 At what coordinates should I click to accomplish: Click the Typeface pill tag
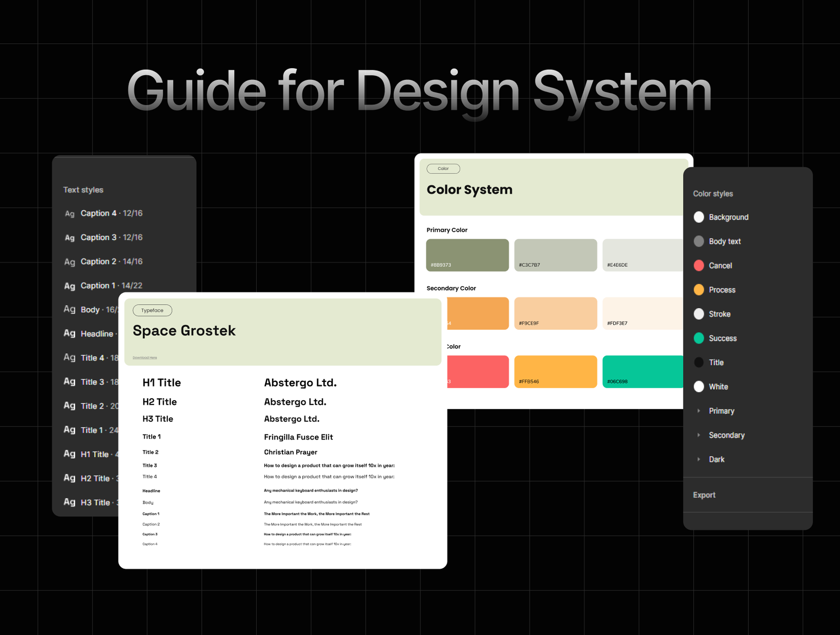coord(152,310)
